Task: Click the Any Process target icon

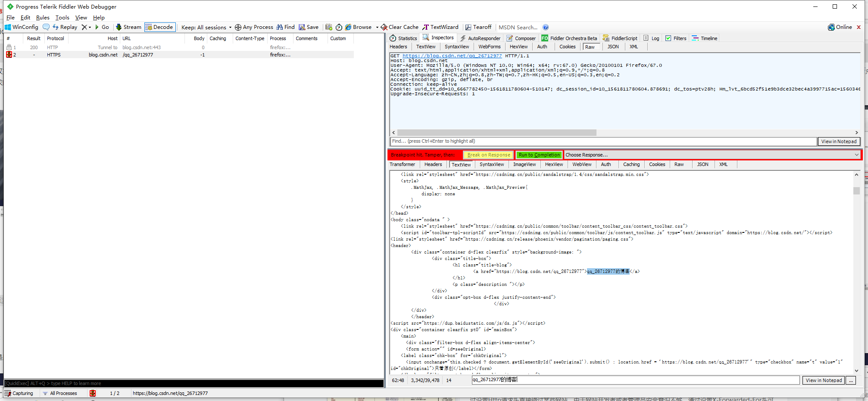Action: coord(238,27)
